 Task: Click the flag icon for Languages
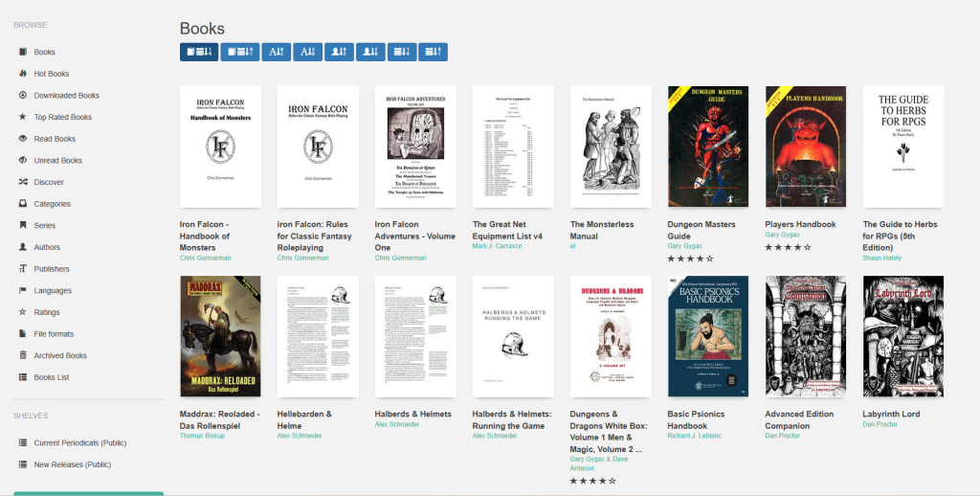point(23,290)
